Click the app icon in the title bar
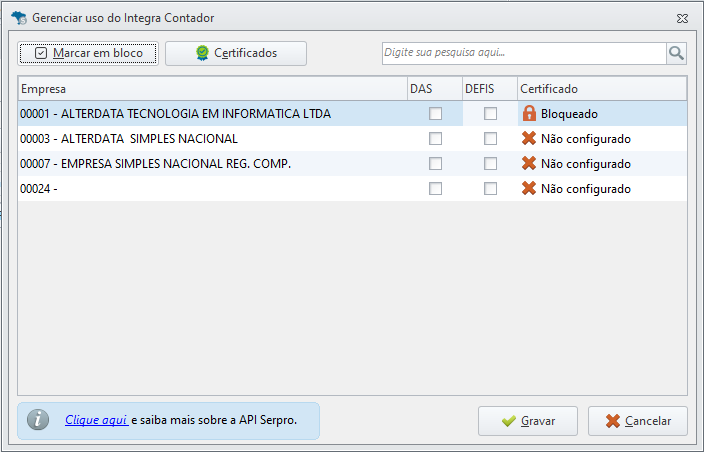Screen dimensions: 704x452 (17, 18)
